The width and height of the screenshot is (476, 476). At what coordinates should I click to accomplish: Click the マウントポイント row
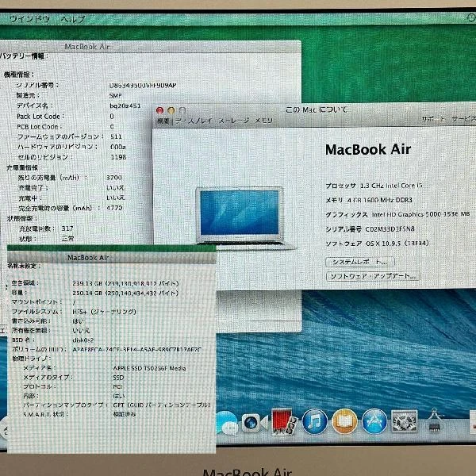point(44,302)
